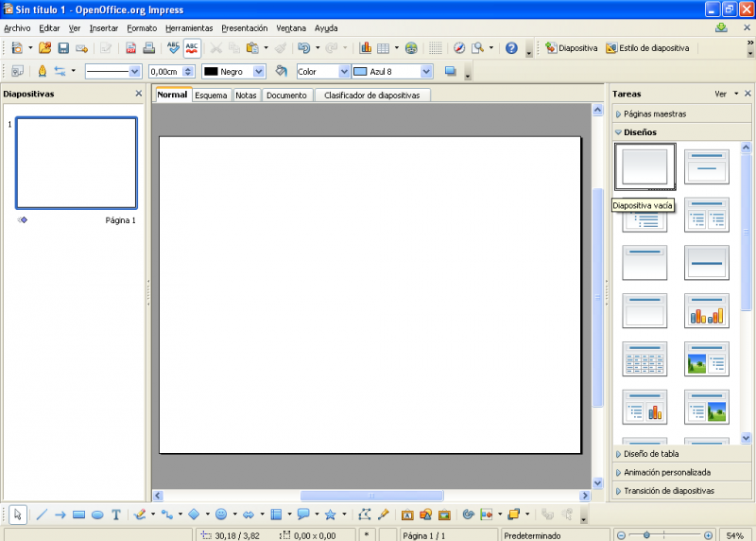Open the Help icon in toolbar
756x541 pixels.
click(511, 48)
